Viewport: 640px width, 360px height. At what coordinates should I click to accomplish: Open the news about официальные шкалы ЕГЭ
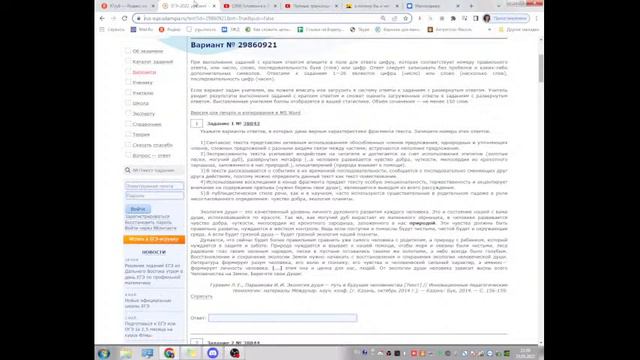pos(148,303)
